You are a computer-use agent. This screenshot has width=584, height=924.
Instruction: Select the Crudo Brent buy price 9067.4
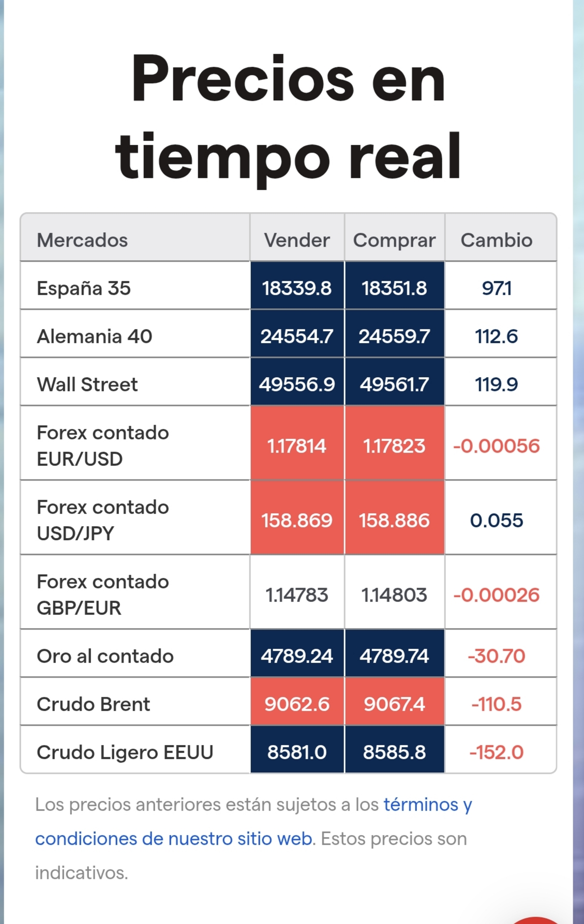point(394,704)
